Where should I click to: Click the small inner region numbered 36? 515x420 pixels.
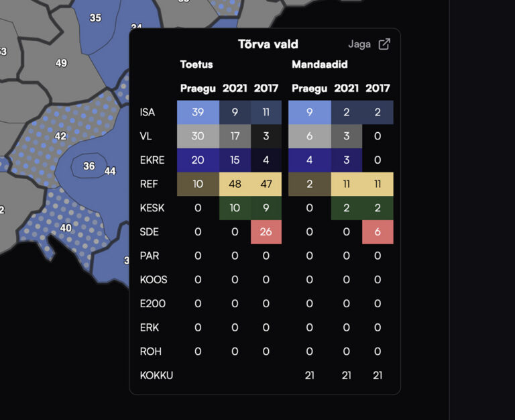pos(89,166)
